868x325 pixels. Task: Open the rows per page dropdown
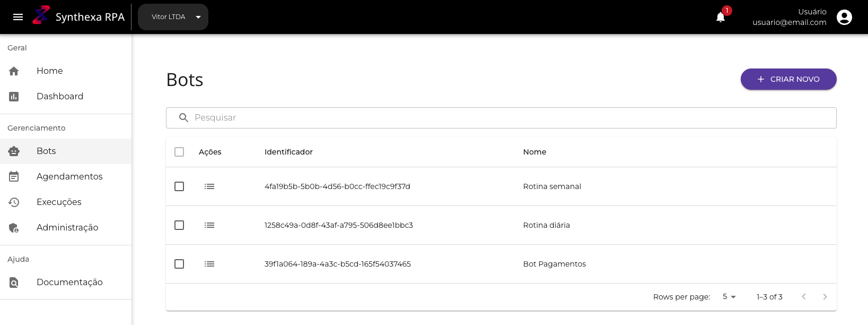729,297
